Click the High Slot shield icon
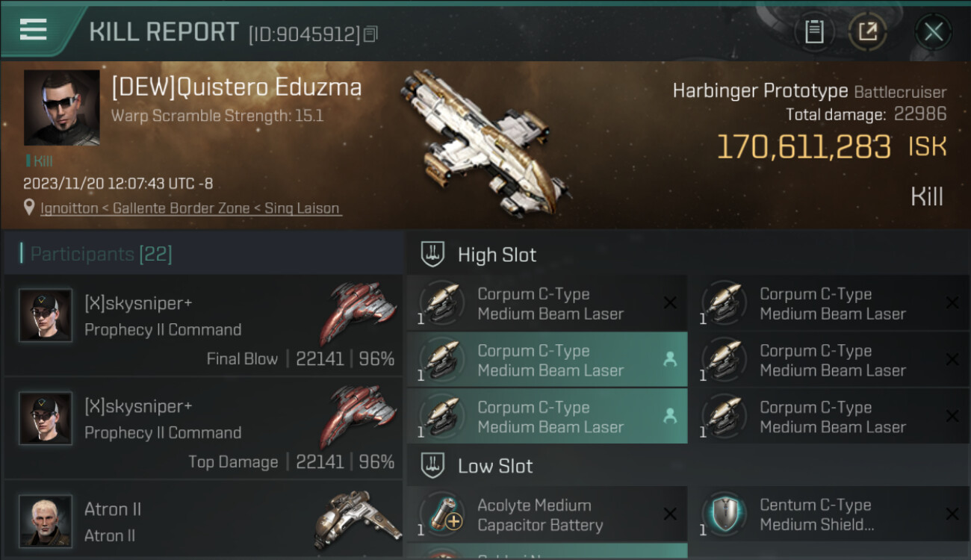The width and height of the screenshot is (971, 560). click(x=432, y=254)
